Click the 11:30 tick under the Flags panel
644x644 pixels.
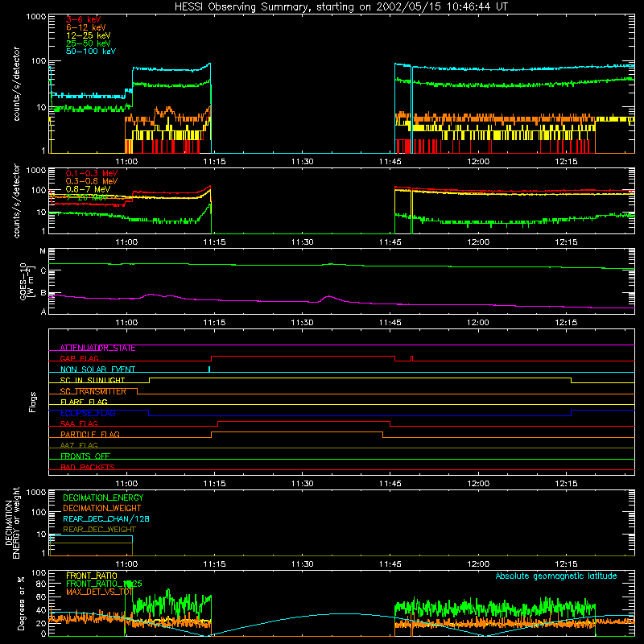point(303,484)
